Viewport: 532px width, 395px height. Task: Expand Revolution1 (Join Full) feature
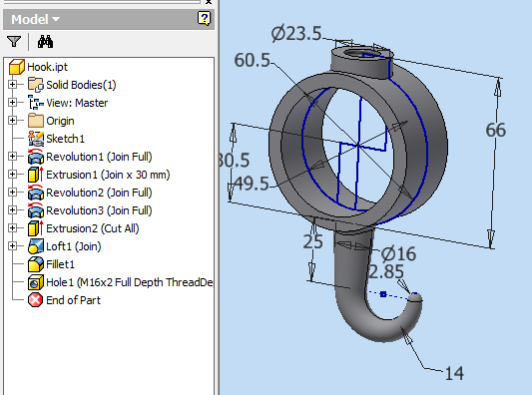tap(13, 157)
